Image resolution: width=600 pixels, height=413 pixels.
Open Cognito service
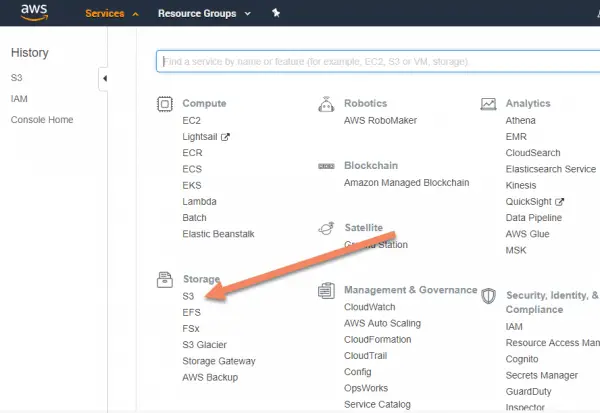click(x=522, y=359)
